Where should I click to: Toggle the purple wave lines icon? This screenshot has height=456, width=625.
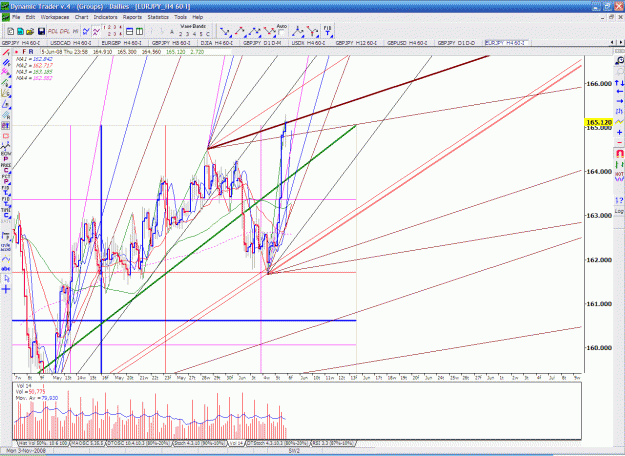(x=96, y=31)
